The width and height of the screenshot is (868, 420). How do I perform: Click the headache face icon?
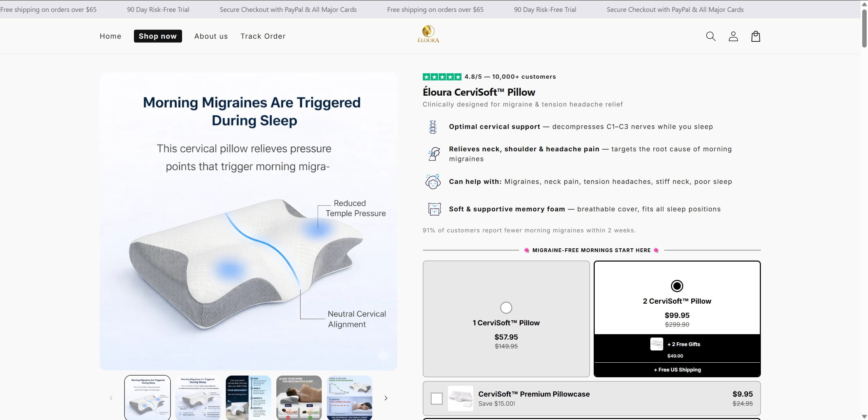[433, 182]
